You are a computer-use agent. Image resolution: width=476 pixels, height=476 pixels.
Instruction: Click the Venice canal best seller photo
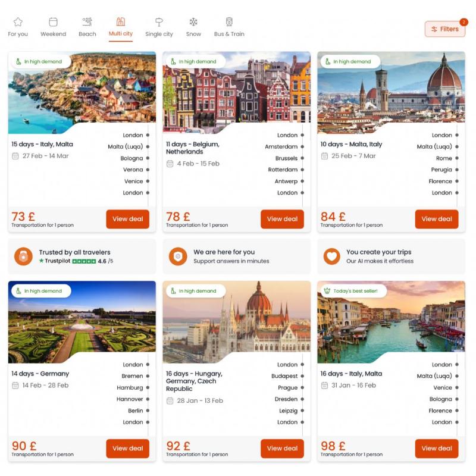tap(391, 321)
